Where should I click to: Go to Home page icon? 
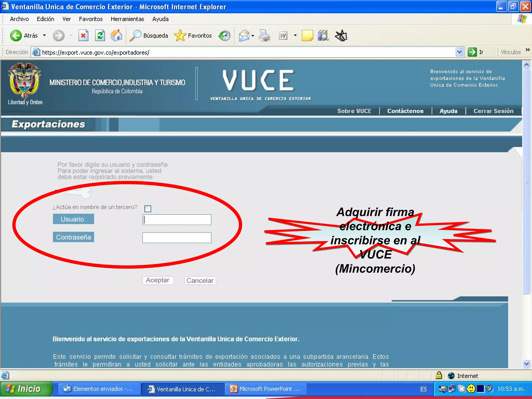116,36
